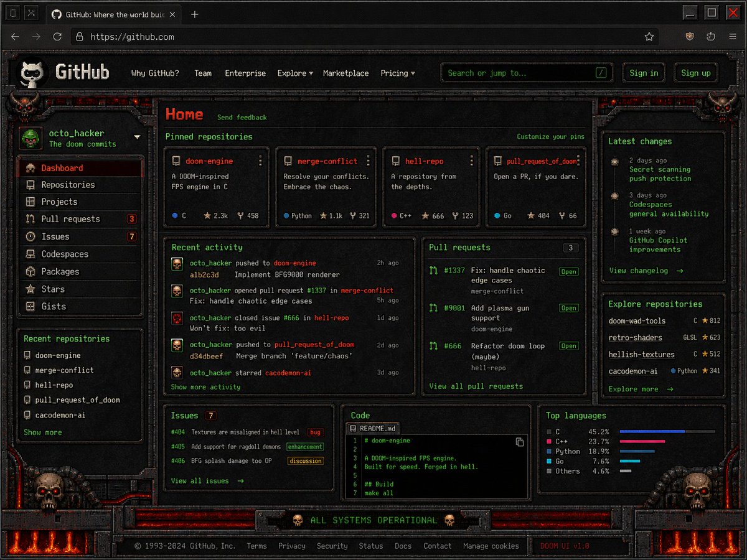Click Open badge on PR #666

coord(568,346)
